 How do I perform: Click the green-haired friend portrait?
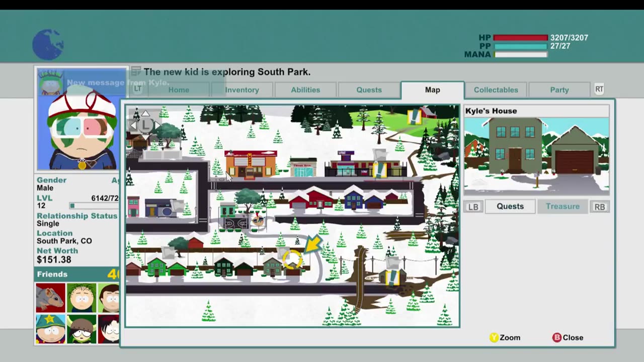tap(82, 298)
